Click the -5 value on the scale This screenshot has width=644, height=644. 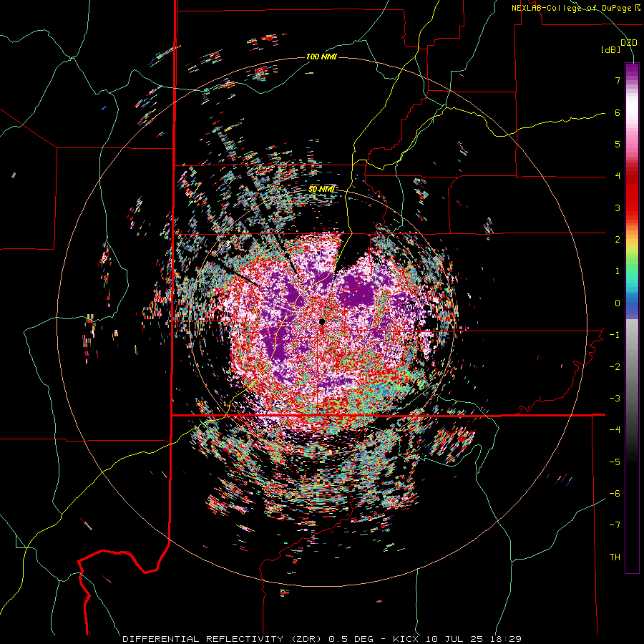615,462
